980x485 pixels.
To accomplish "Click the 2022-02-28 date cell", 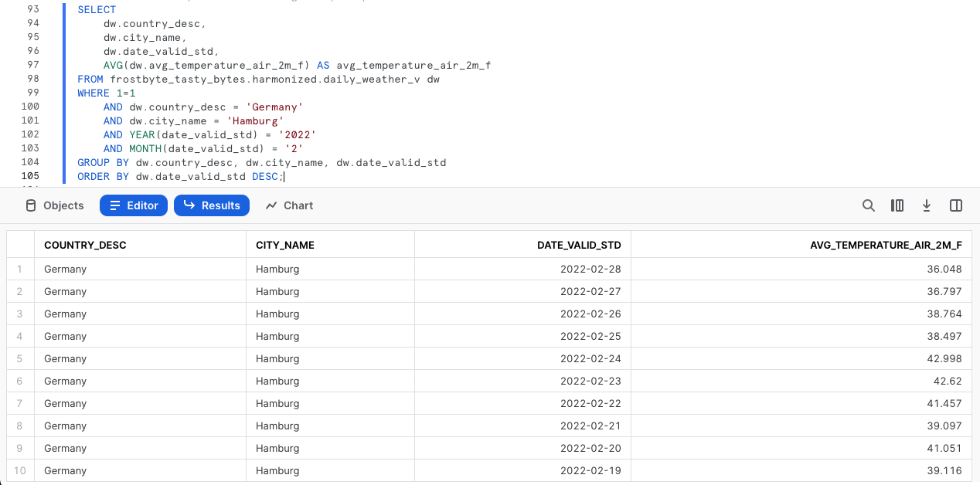I will tap(590, 269).
